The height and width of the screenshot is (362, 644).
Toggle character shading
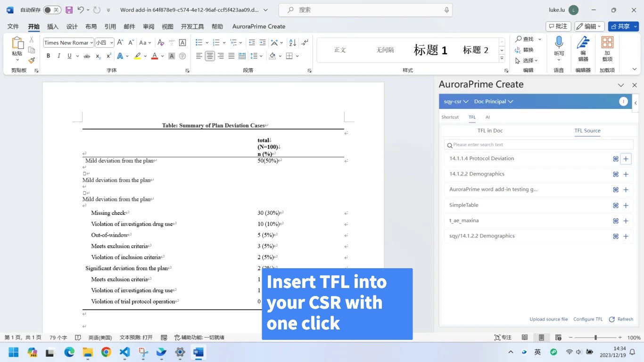pyautogui.click(x=172, y=56)
